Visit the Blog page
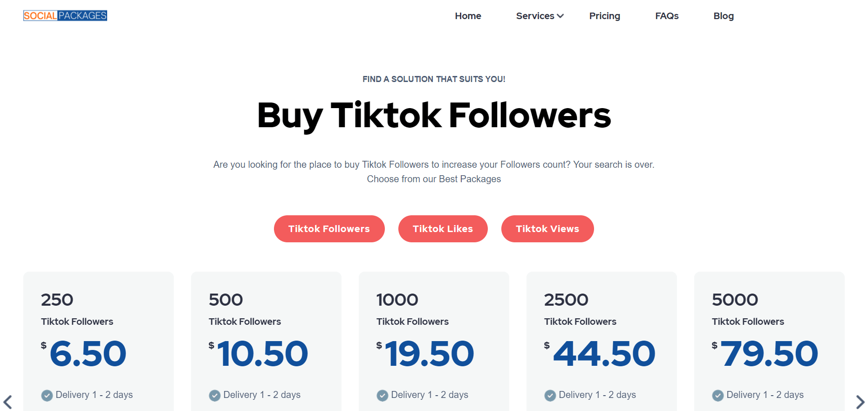The image size is (868, 411). click(x=724, y=16)
